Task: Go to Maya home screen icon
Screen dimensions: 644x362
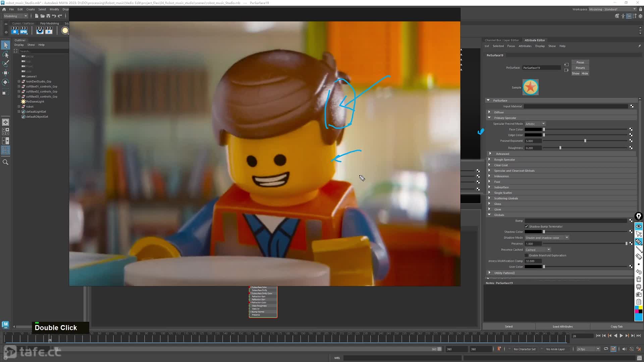Action: 4,9
